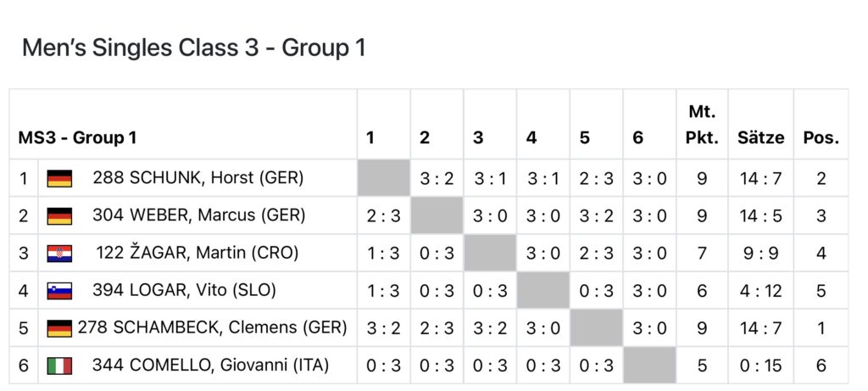
Task: Click the grey diagonal cell in Schunk's row
Action: (x=383, y=178)
